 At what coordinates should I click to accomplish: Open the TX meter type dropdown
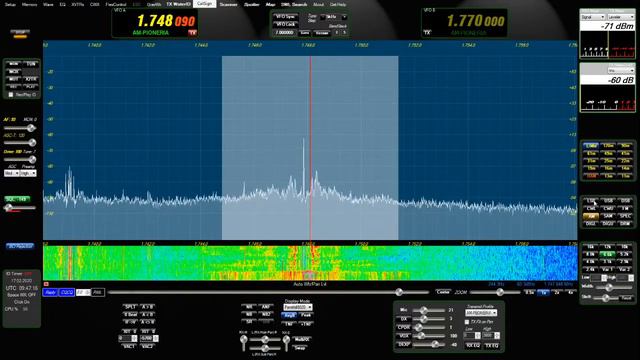click(x=621, y=17)
